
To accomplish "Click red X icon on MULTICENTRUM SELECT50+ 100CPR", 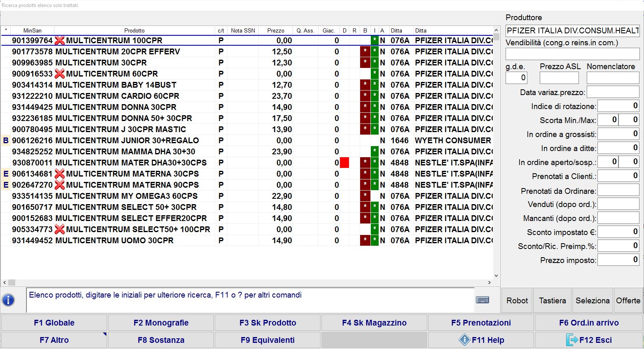I will click(x=60, y=229).
